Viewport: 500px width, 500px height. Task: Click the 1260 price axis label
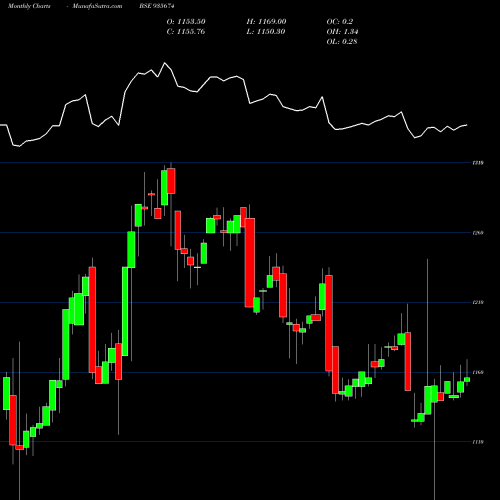pos(478,233)
